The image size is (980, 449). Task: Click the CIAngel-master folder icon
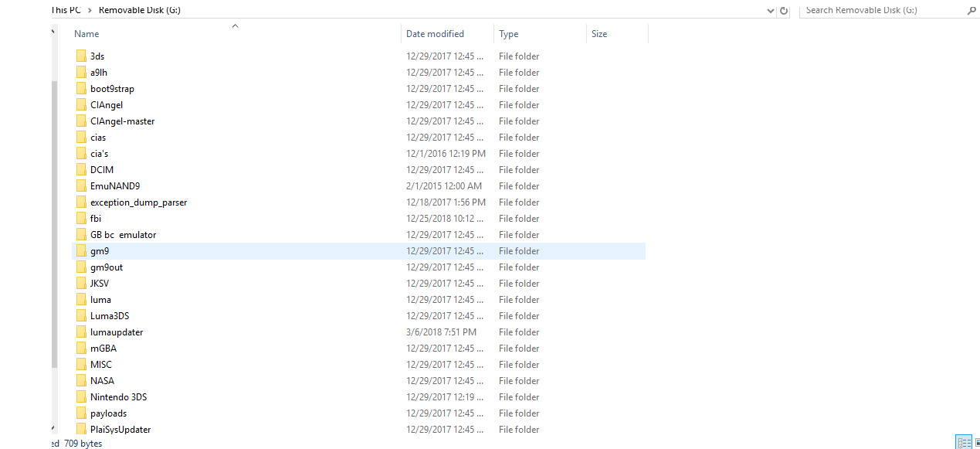click(82, 121)
